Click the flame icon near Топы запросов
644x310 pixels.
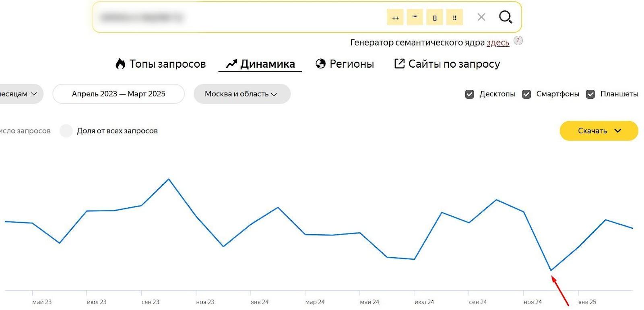(x=120, y=64)
